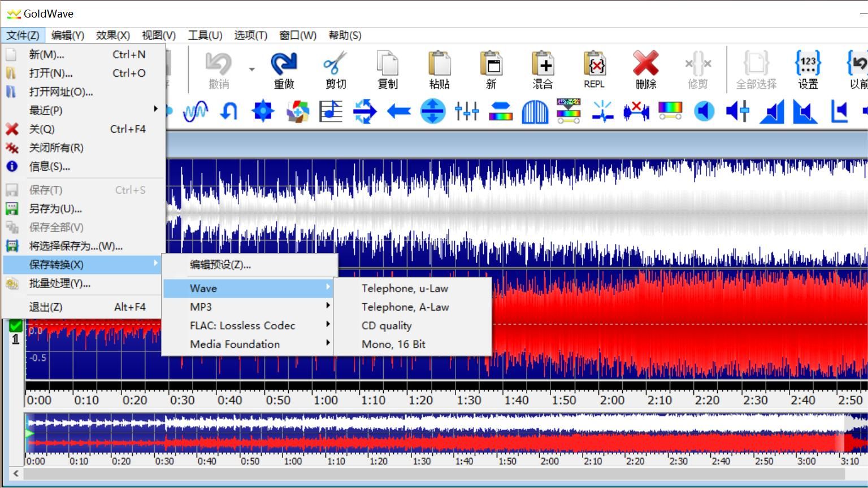Select Open URL (打开网址) menu entry
This screenshot has width=868, height=488.
pyautogui.click(x=84, y=91)
